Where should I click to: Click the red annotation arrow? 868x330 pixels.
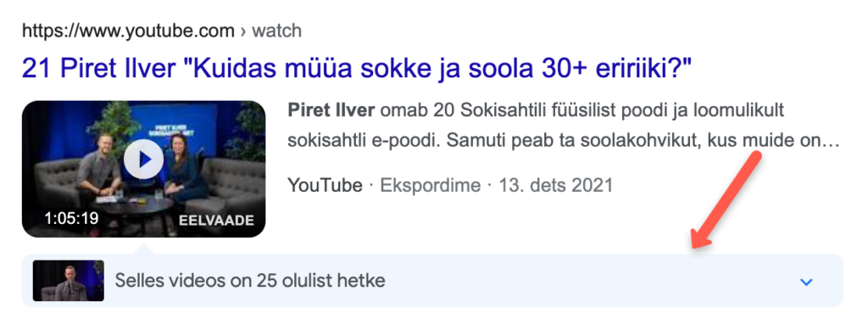coord(726,201)
